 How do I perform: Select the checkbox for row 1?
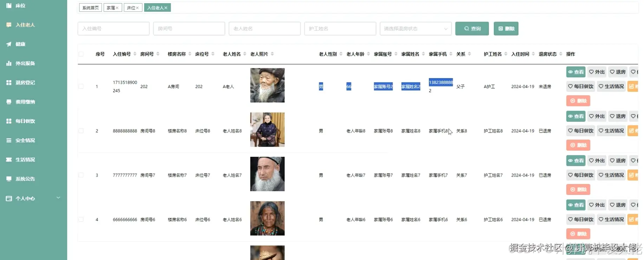(81, 87)
